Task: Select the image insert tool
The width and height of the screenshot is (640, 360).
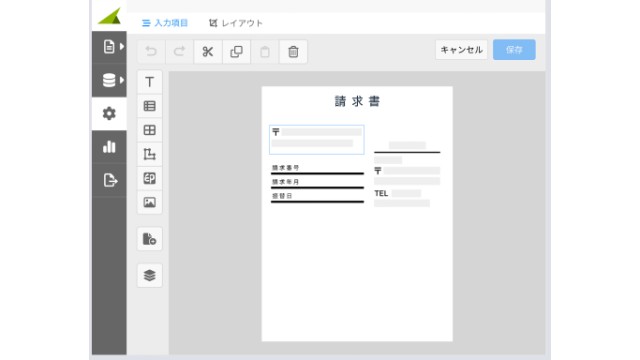Action: (x=150, y=202)
